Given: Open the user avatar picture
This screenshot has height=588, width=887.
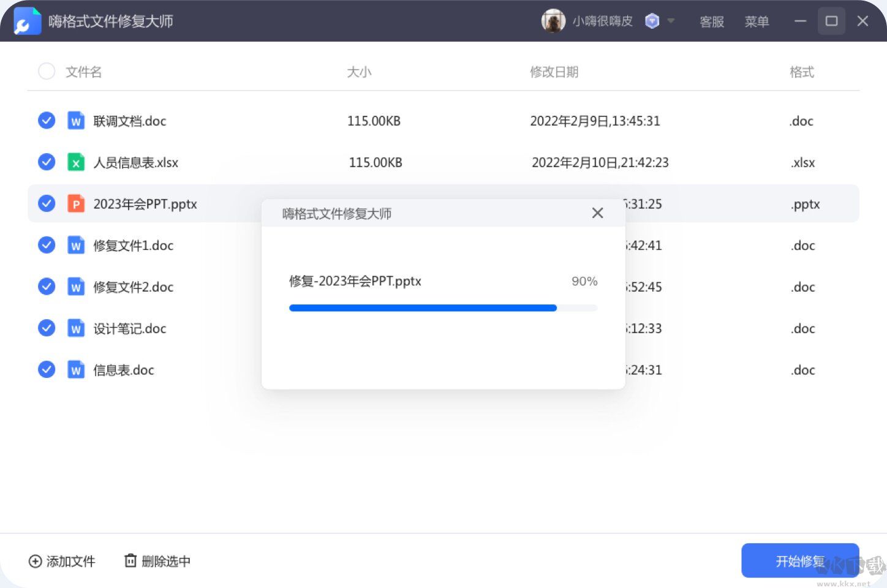Looking at the screenshot, I should [x=553, y=21].
